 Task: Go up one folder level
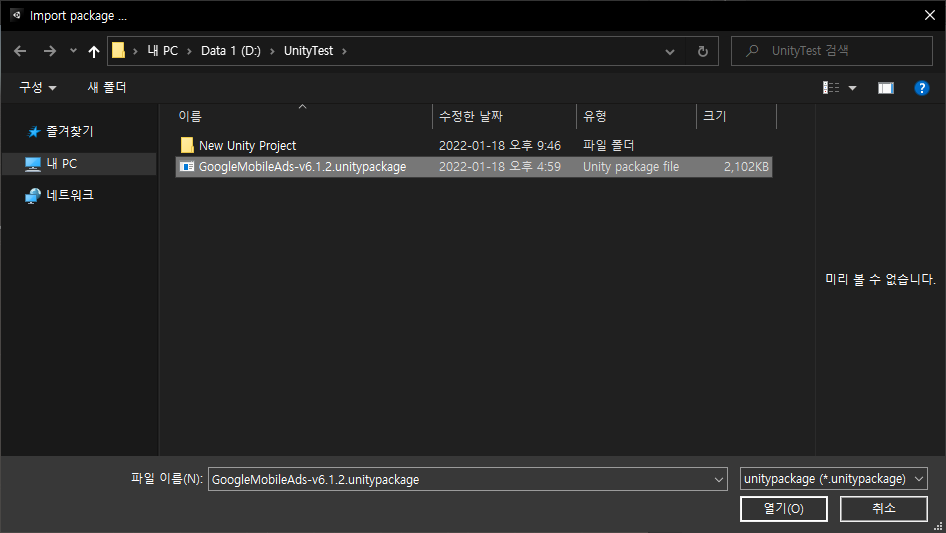94,51
